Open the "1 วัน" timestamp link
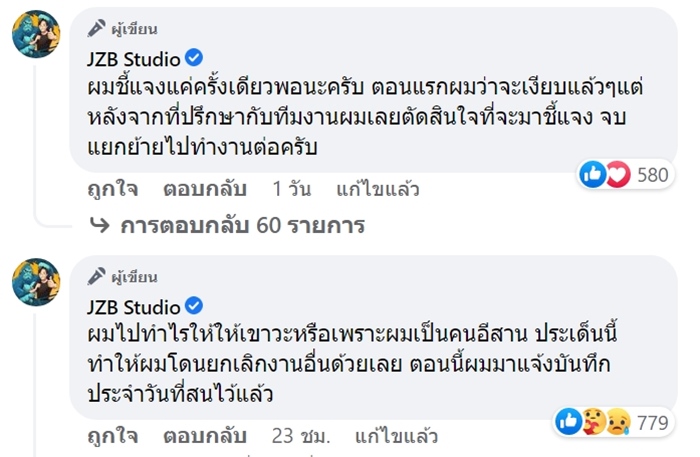 [x=294, y=188]
